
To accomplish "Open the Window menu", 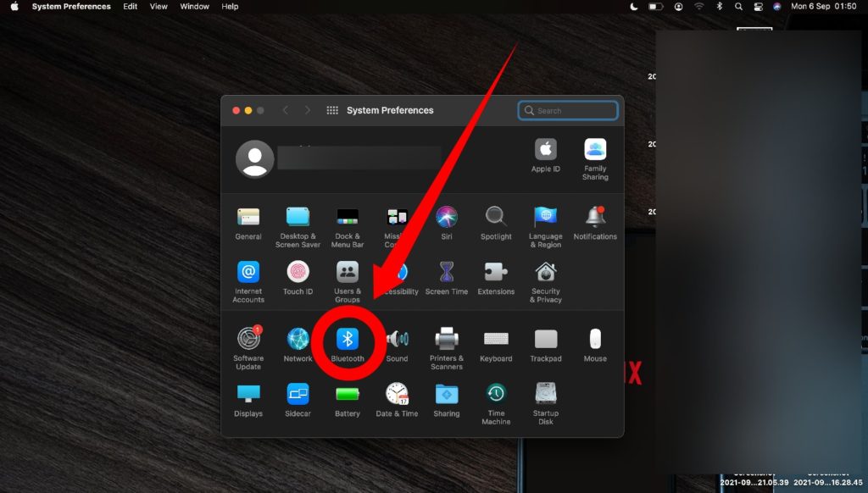I will tap(194, 7).
